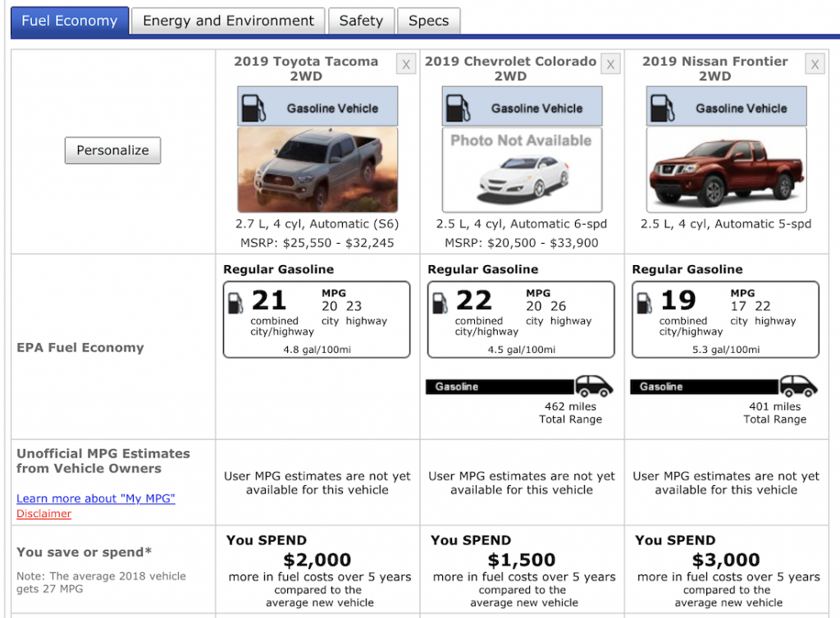Remove the 2019 Chevrolet Colorado column
The width and height of the screenshot is (840, 618).
[609, 65]
